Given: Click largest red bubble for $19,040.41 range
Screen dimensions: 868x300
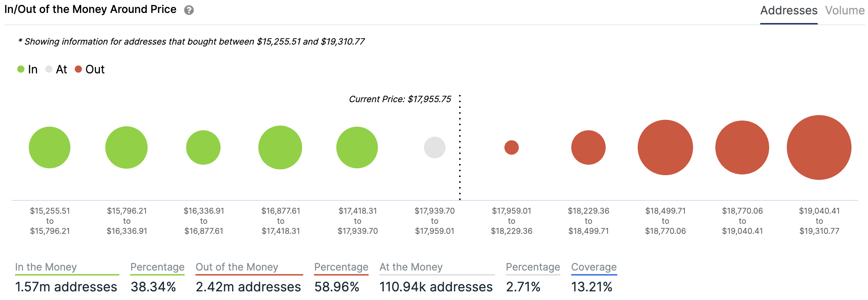Looking at the screenshot, I should click(819, 147).
